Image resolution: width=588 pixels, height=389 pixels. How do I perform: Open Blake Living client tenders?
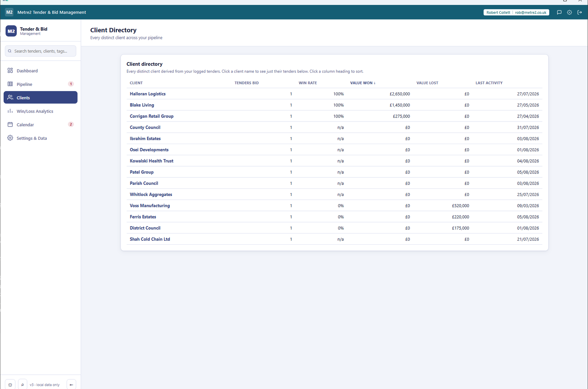(x=142, y=105)
